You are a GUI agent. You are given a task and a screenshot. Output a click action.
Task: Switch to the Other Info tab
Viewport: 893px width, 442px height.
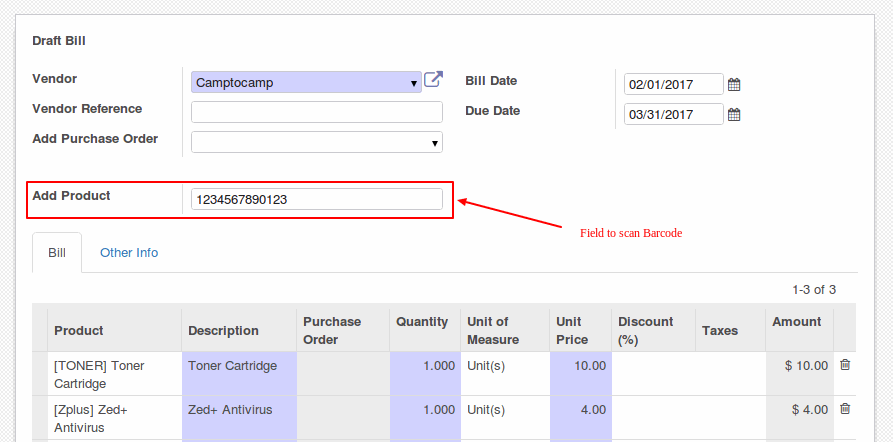pyautogui.click(x=129, y=252)
